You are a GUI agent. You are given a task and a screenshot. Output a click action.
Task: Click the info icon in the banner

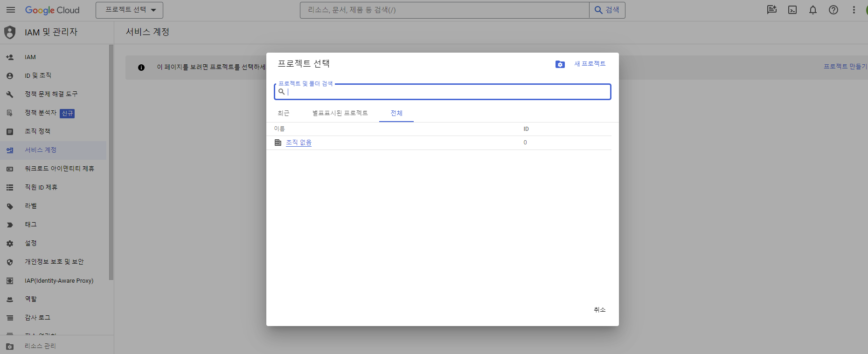coord(141,68)
